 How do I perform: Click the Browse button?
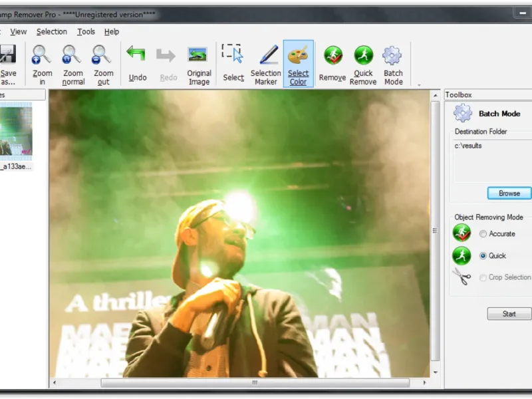click(x=509, y=193)
